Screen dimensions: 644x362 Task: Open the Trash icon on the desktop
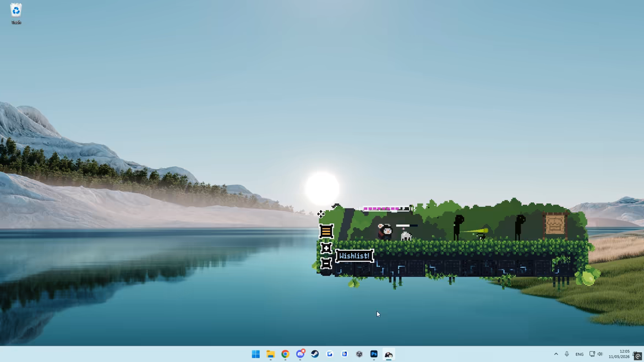click(x=16, y=14)
